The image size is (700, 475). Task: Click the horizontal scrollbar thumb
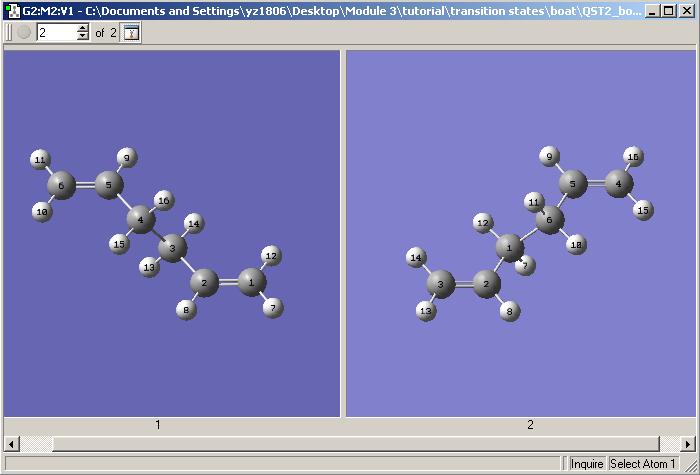pyautogui.click(x=356, y=444)
